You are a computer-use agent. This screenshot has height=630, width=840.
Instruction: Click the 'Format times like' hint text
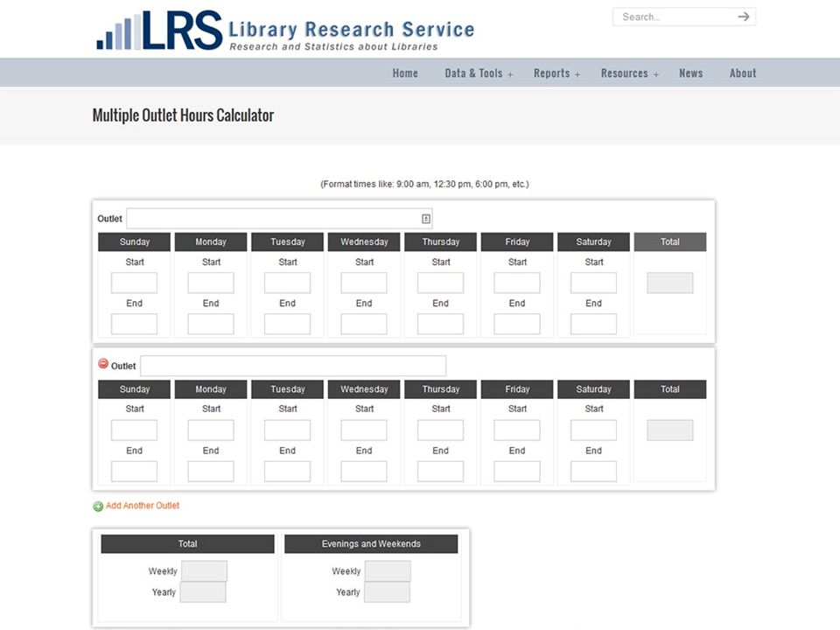[424, 184]
